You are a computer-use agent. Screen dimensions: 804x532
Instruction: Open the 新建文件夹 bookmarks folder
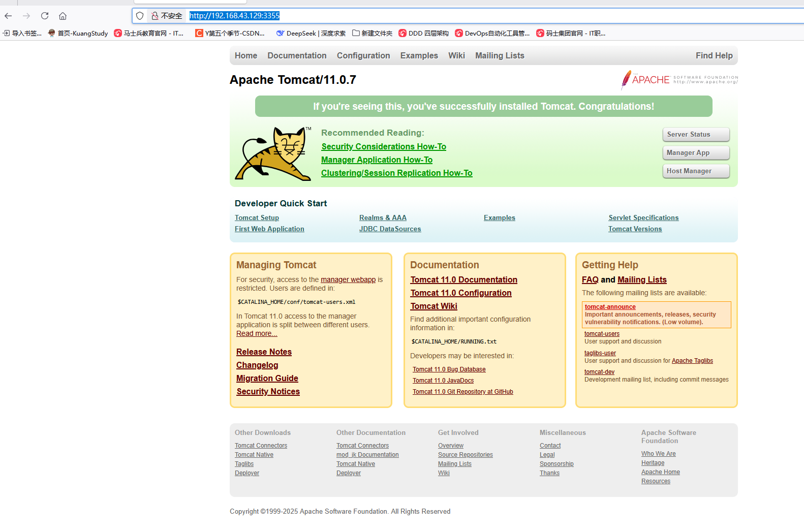pyautogui.click(x=372, y=33)
